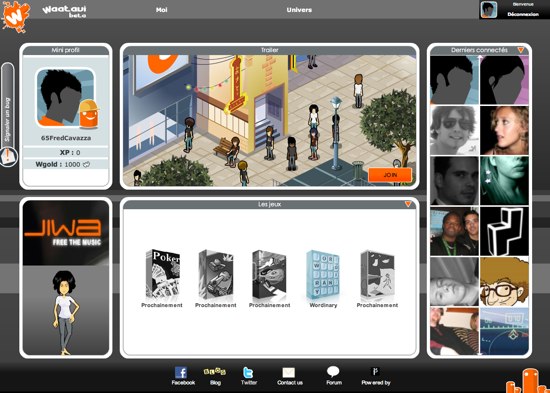Click the orange Waatavi splash logo
This screenshot has width=550, height=393.
[x=15, y=16]
